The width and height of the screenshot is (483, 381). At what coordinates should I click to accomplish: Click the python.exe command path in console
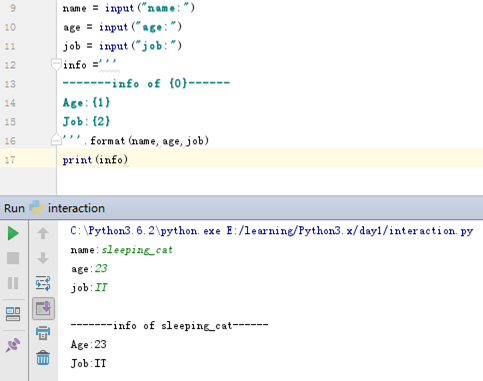[x=272, y=231]
